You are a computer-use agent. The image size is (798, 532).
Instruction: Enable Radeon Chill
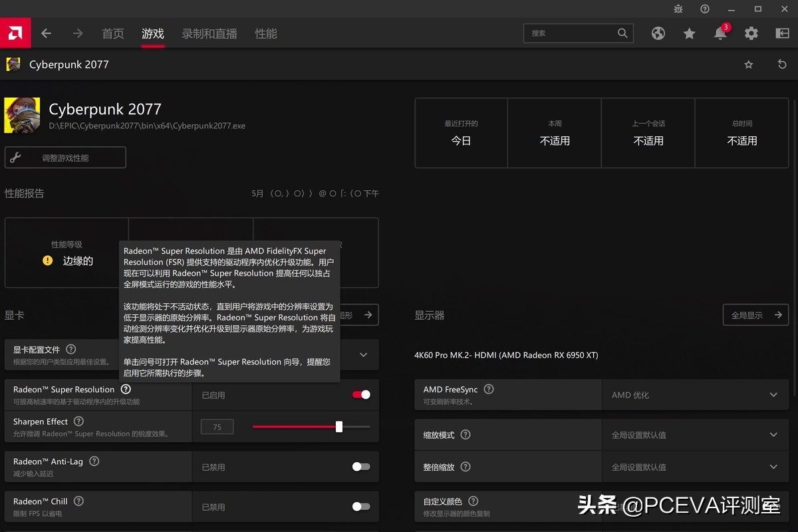[360, 506]
